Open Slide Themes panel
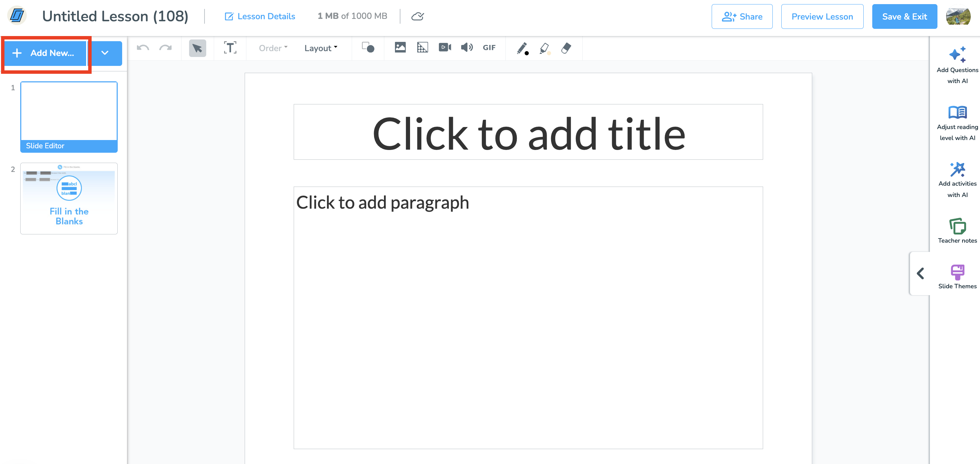Image resolution: width=980 pixels, height=464 pixels. [x=957, y=276]
